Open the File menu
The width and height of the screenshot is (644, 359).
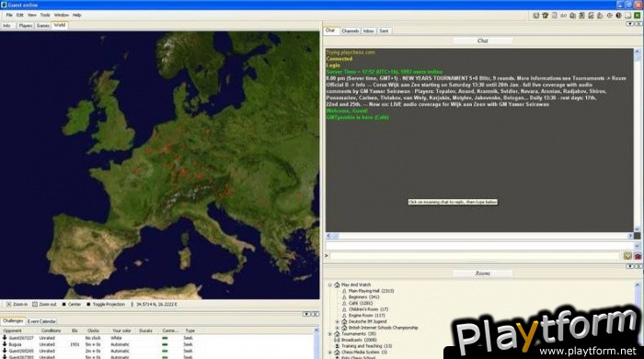(9, 16)
